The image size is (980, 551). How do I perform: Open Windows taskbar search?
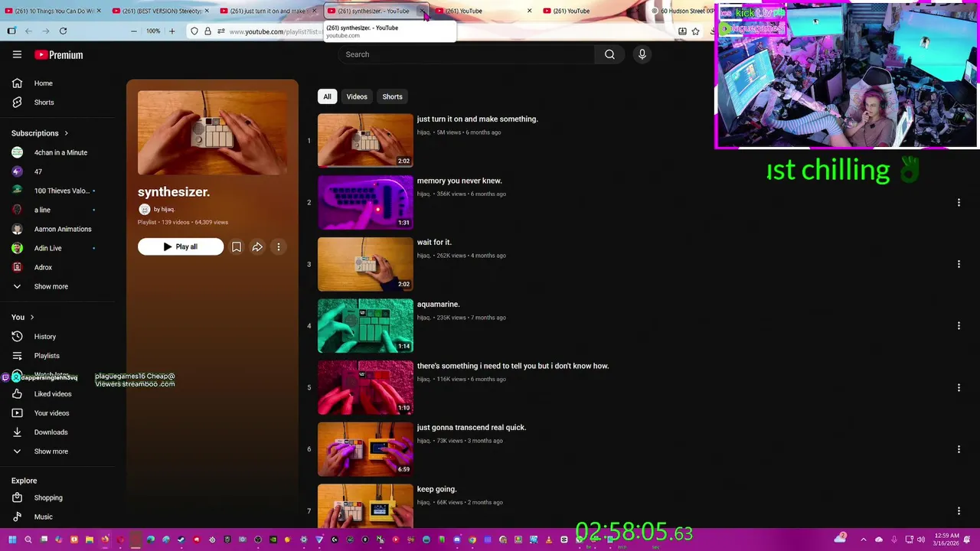(28, 540)
